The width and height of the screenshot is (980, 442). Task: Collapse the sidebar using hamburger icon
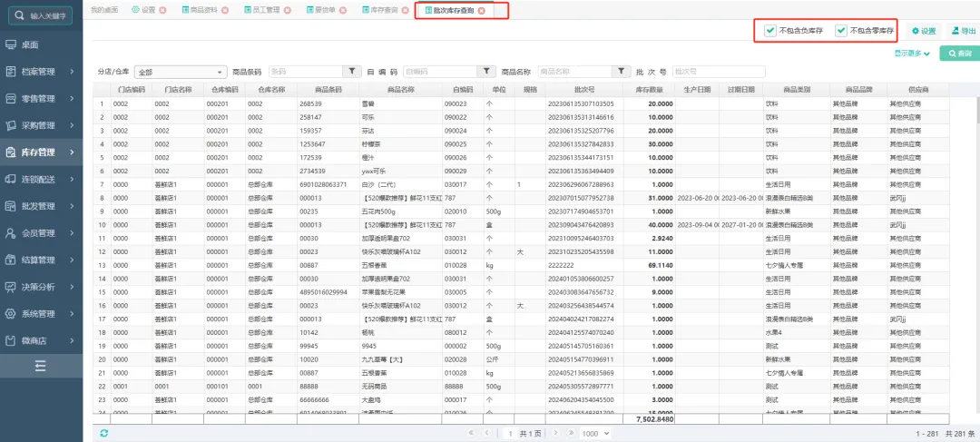[41, 366]
